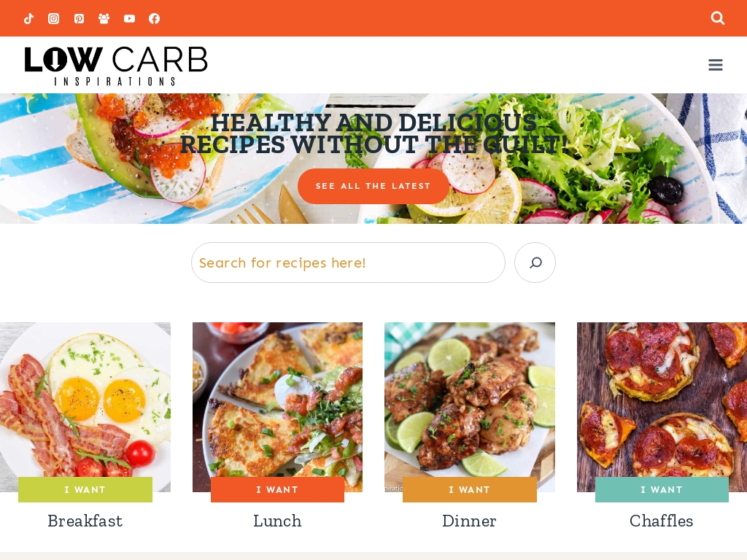Open the grilled chicken dinner thumbnail
The height and width of the screenshot is (560, 747).
(x=470, y=400)
